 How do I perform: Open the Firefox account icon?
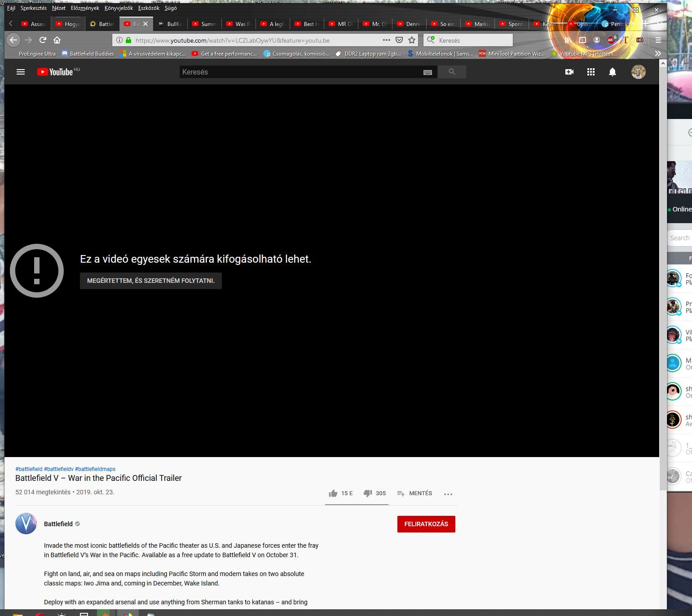[597, 40]
